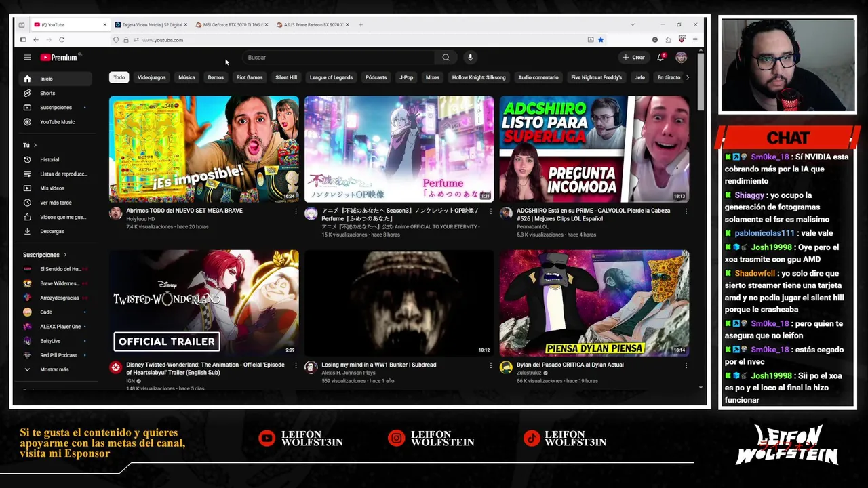Open the account avatar menu
This screenshot has width=868, height=488.
tap(681, 58)
